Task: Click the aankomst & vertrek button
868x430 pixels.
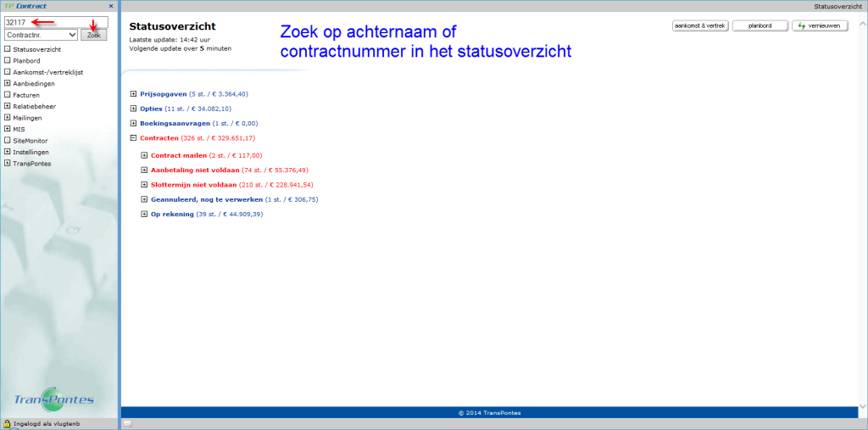Action: (699, 26)
